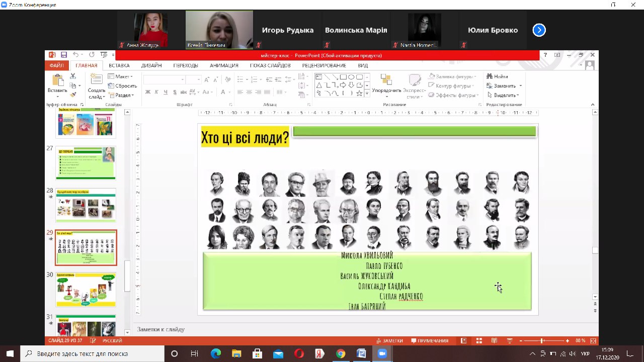
Task: Click the Find (Найти) binoculars icon
Action: [x=490, y=76]
